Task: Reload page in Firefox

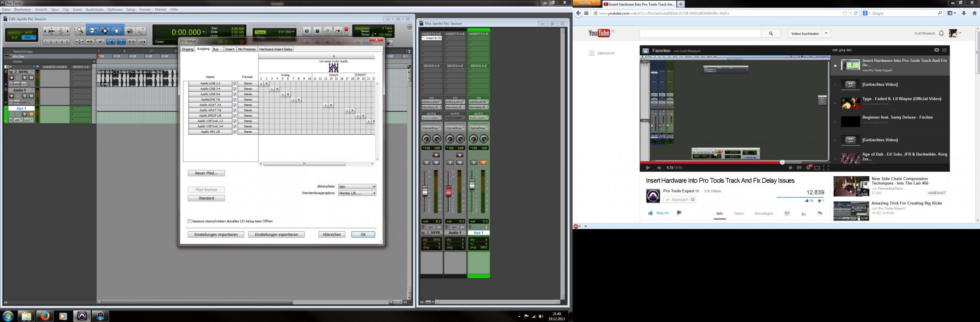Action: pyautogui.click(x=856, y=13)
